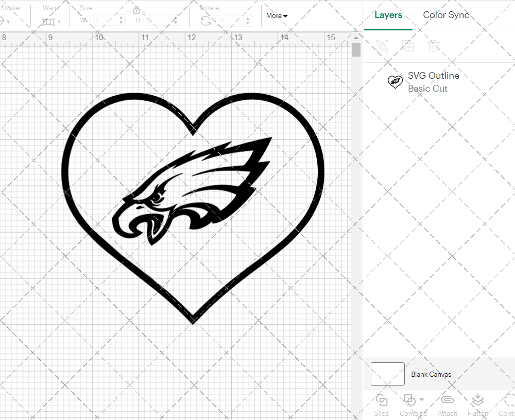Open the Warp dropdown
Image resolution: width=515 pixels, height=420 pixels.
[51, 22]
